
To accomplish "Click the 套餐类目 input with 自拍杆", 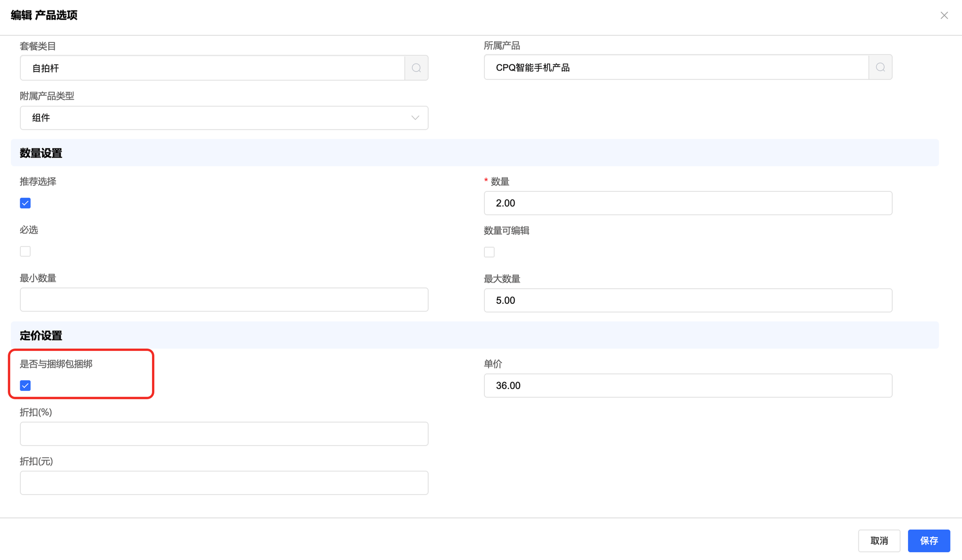I will click(212, 68).
